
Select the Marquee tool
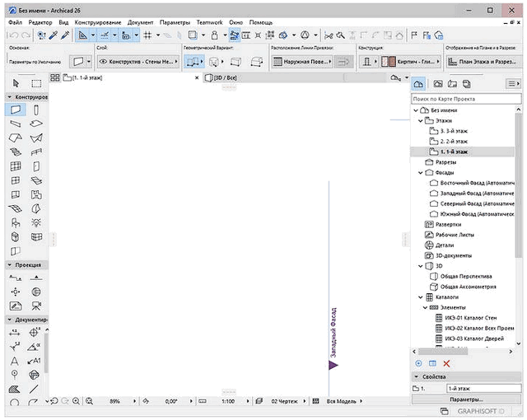36,83
